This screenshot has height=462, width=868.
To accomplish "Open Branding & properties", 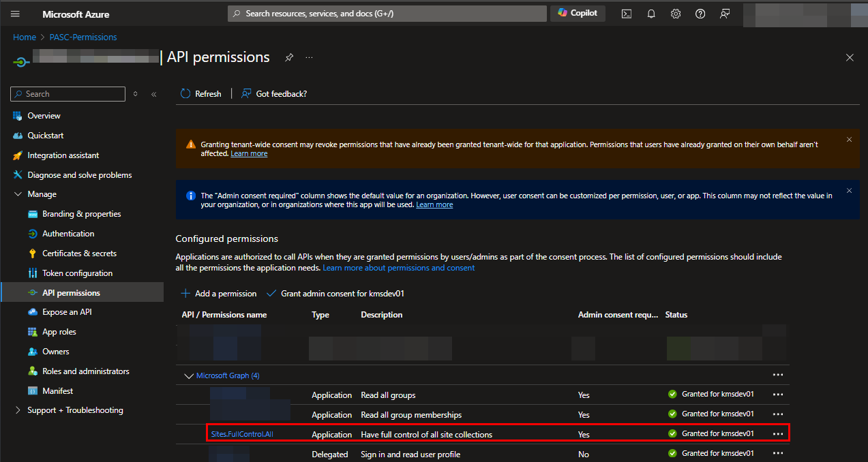I will (82, 214).
